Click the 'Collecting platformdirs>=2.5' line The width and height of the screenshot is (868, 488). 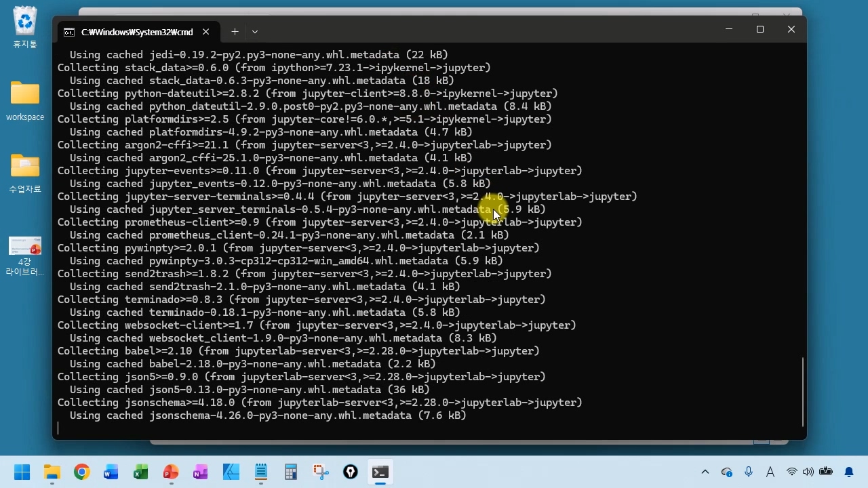pyautogui.click(x=304, y=119)
